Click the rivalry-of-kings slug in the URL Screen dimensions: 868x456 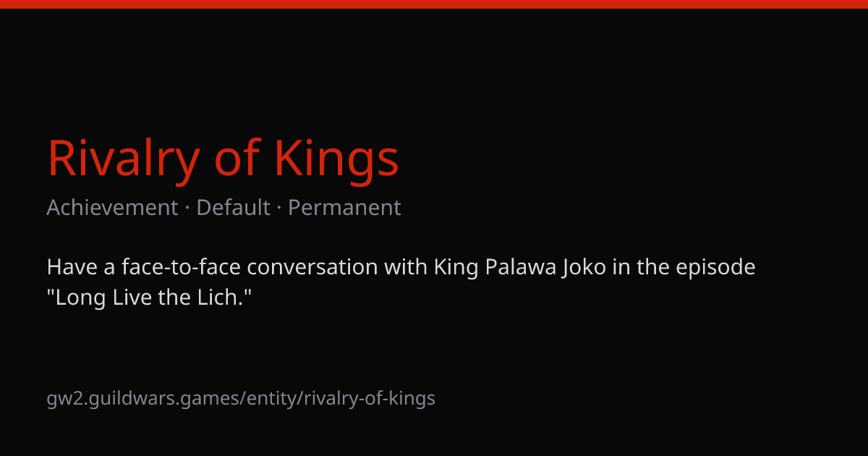click(x=370, y=398)
